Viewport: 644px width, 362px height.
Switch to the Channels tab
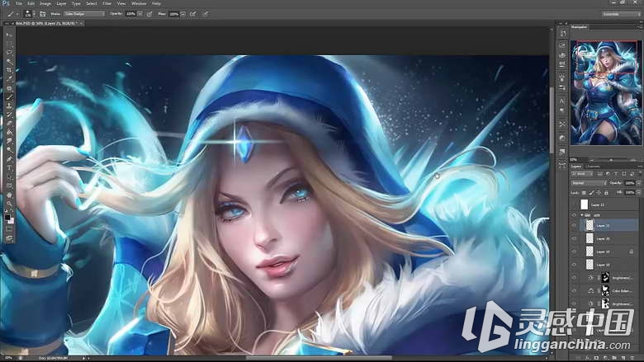click(593, 166)
